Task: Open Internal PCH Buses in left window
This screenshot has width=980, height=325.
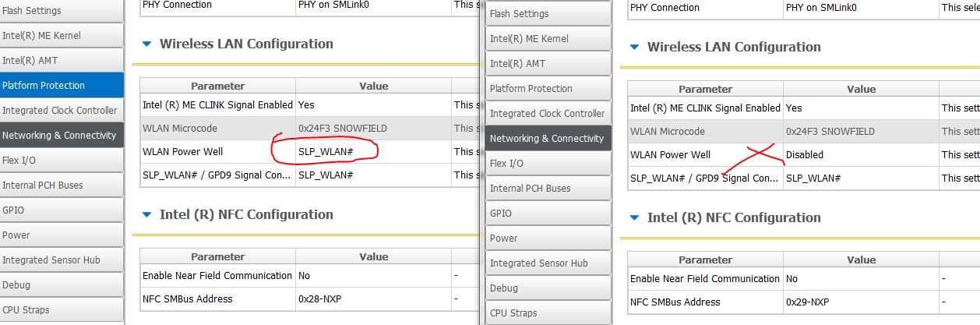Action: point(62,185)
